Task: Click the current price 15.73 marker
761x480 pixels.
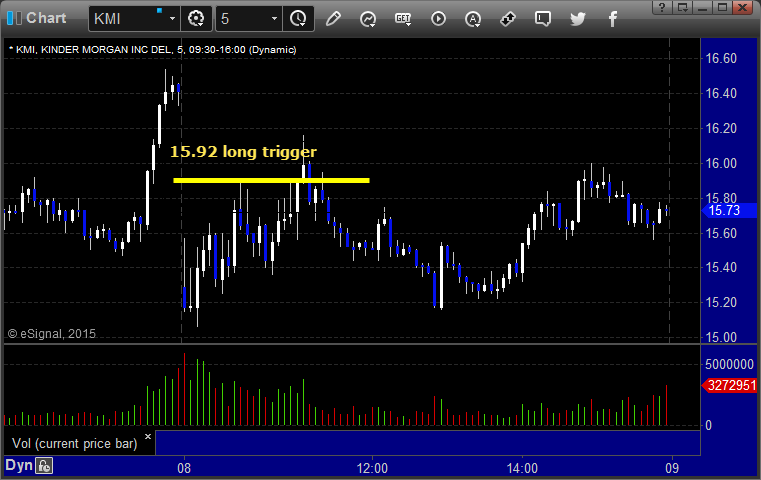Action: pos(729,211)
